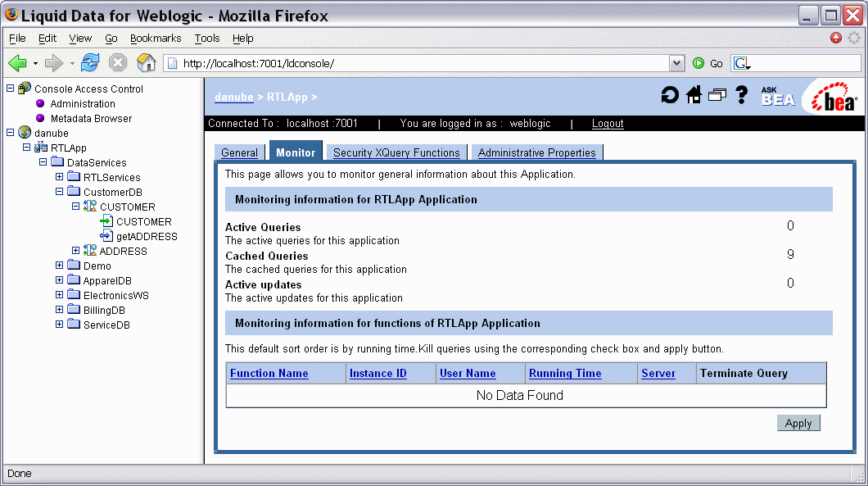Expand the ServiceDB folder

59,325
